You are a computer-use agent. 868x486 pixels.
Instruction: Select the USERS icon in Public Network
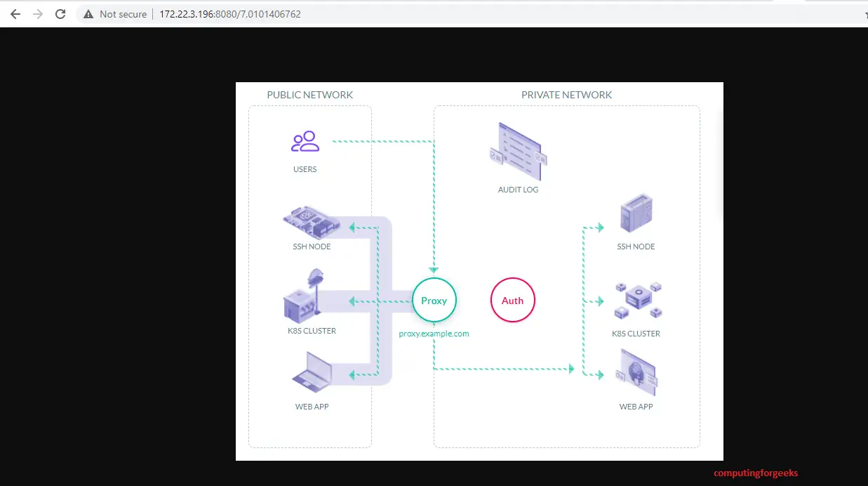tap(305, 141)
